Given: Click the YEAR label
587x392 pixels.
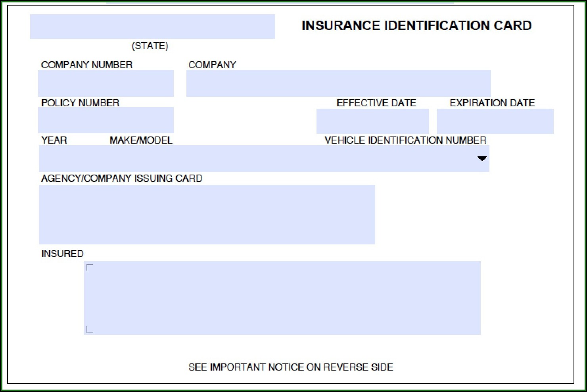Looking at the screenshot, I should point(54,140).
